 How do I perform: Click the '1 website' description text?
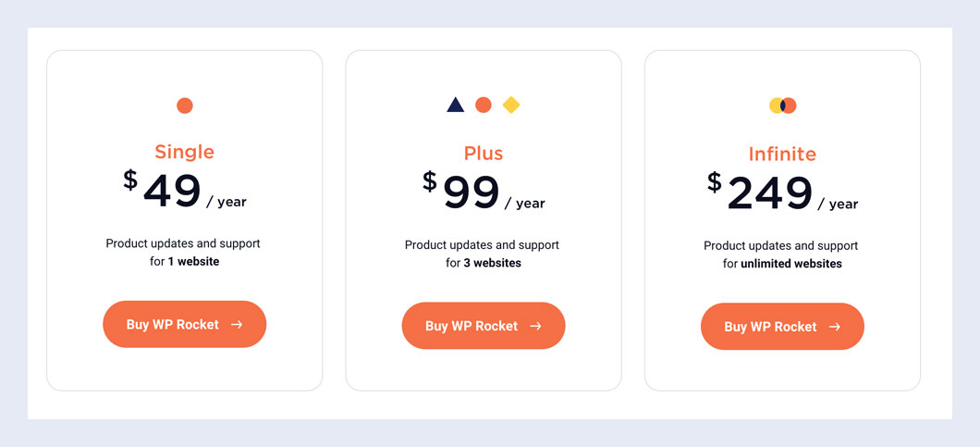pos(193,262)
